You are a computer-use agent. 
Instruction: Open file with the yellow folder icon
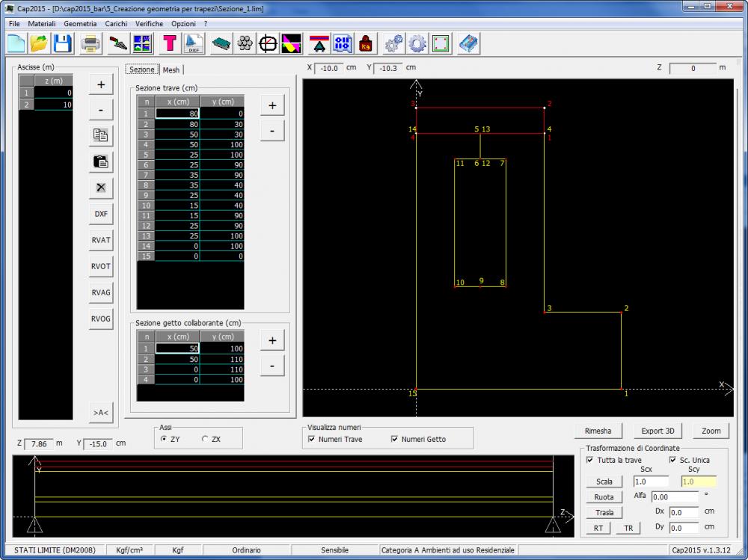39,44
